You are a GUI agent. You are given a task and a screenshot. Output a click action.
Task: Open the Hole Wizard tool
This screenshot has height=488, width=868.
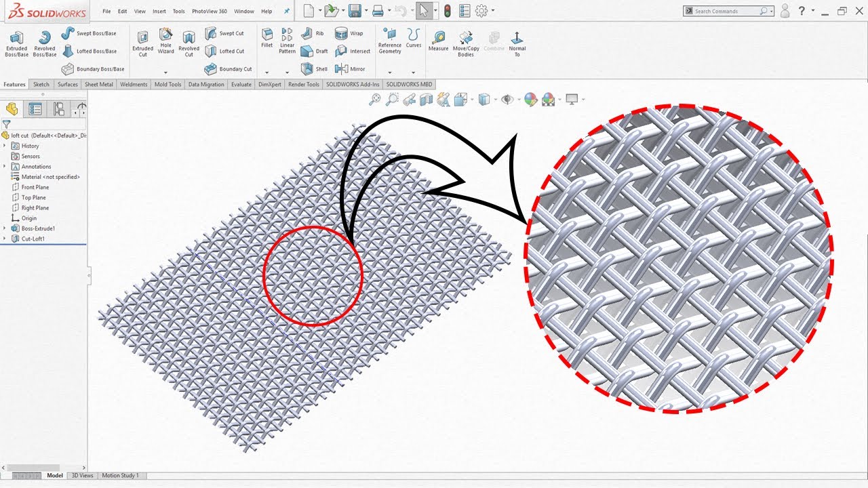(165, 42)
